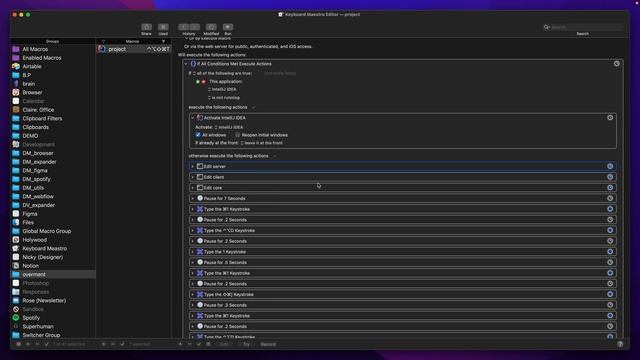
Task: Expand the Edit client action
Action: click(193, 177)
